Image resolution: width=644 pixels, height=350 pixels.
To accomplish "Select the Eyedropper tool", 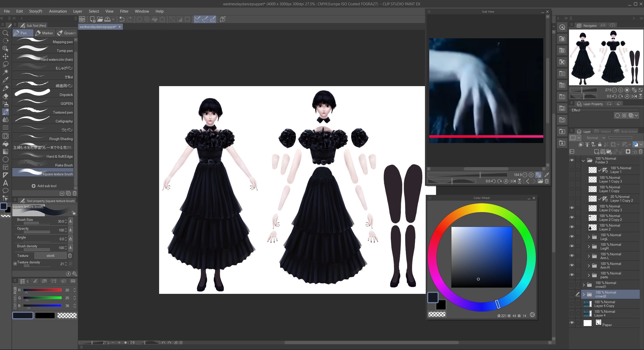I will tap(6, 80).
